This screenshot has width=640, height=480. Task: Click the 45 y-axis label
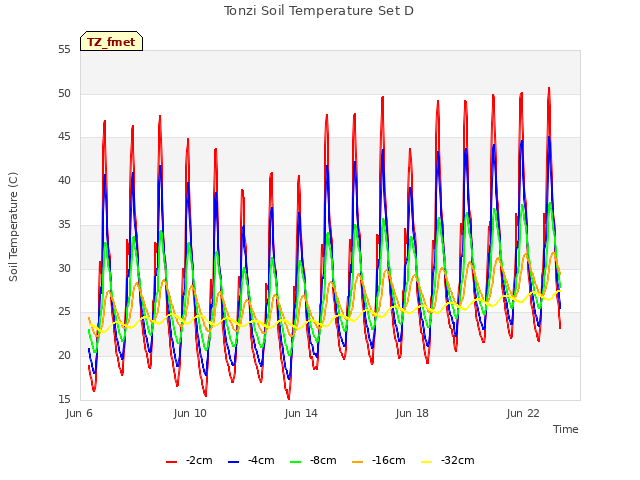coord(64,137)
